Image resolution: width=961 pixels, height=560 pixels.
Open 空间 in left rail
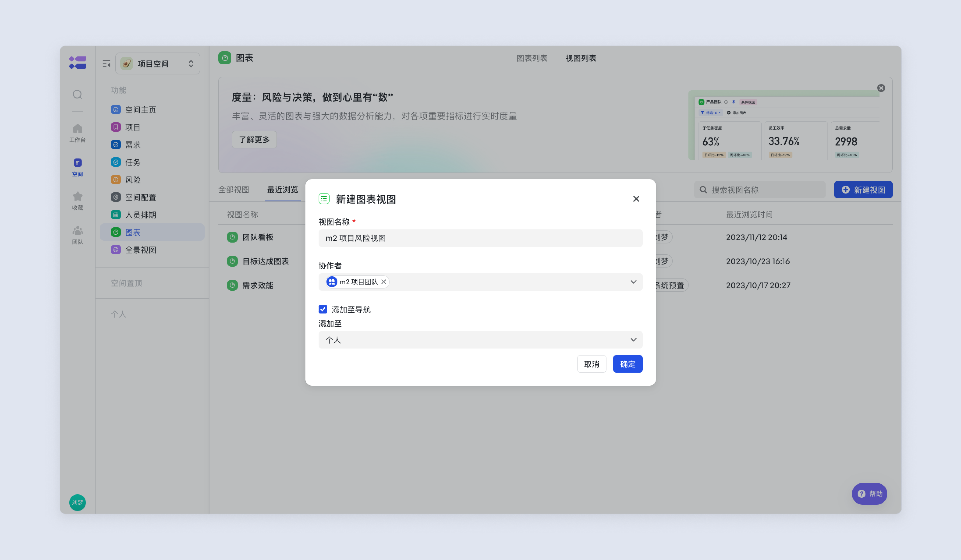(x=77, y=168)
